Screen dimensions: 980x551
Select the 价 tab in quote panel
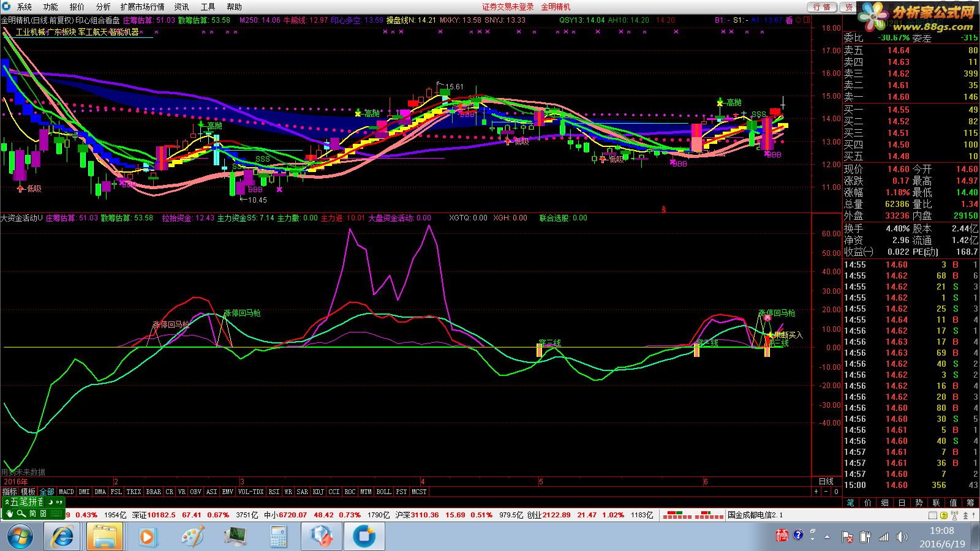867,503
